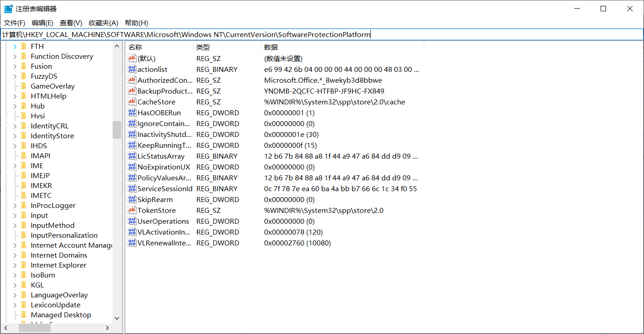
Task: Select the %WINDIR%\System32\spp\store\2.0\cache data cell
Action: pyautogui.click(x=335, y=102)
